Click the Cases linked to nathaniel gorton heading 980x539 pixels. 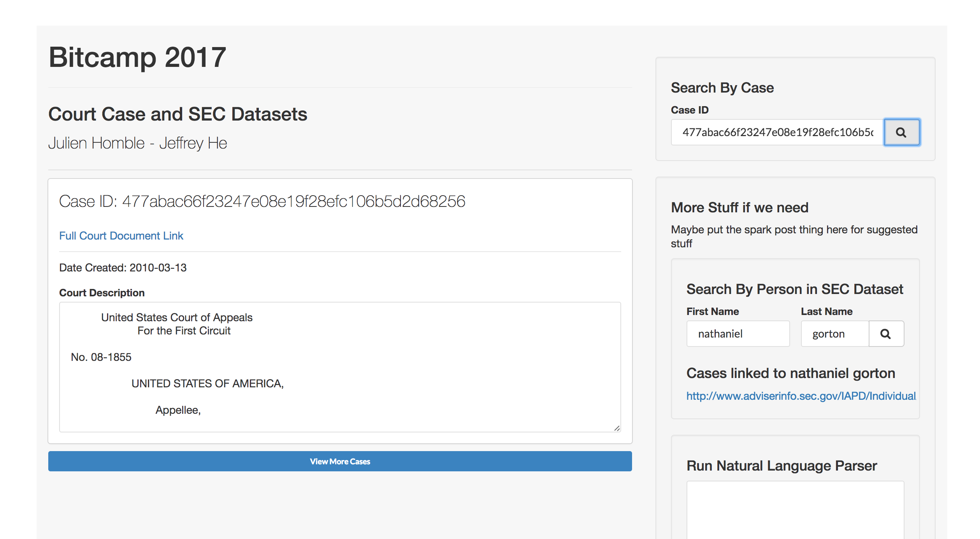790,373
